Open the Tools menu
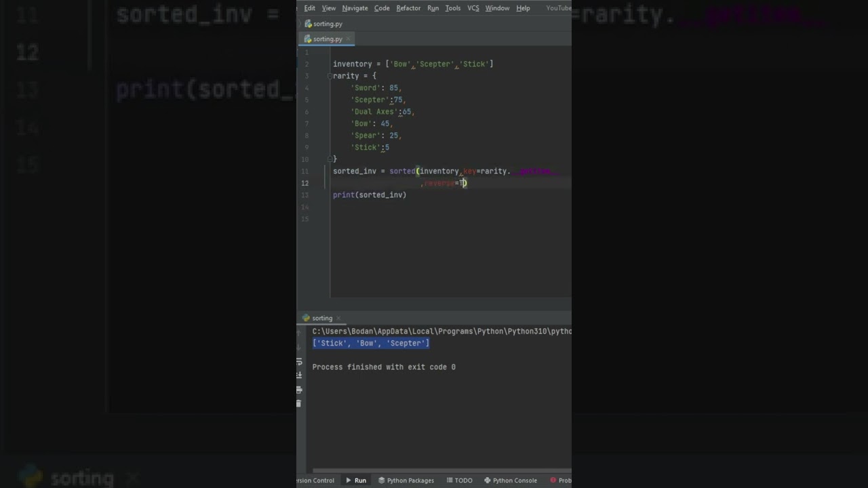 pyautogui.click(x=453, y=8)
